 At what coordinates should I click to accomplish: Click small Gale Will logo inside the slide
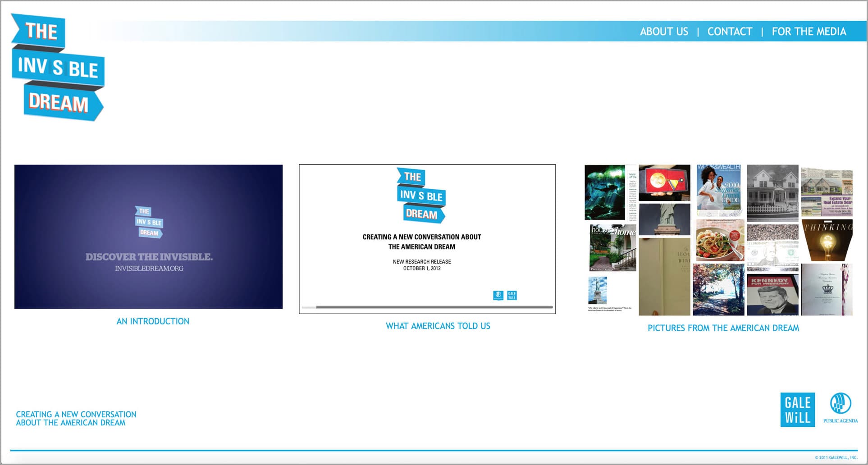[512, 296]
